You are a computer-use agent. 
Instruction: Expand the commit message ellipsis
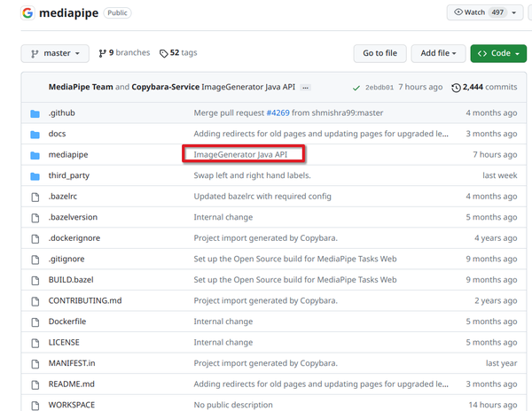305,88
